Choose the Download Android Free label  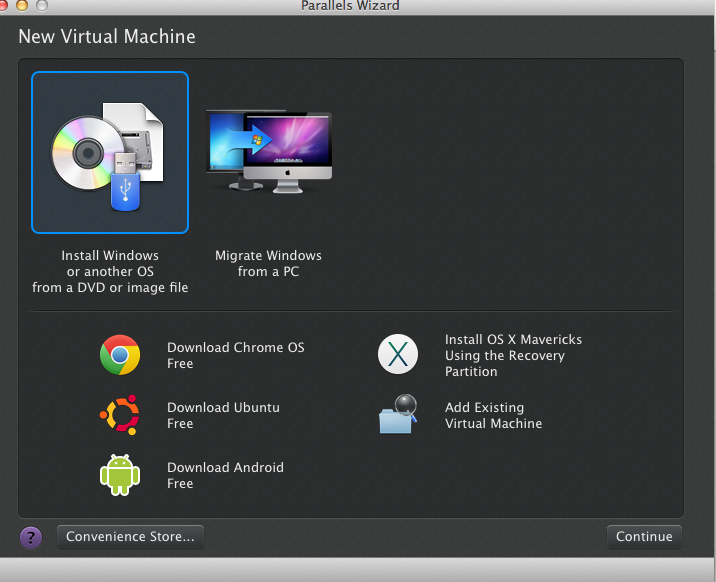click(225, 475)
